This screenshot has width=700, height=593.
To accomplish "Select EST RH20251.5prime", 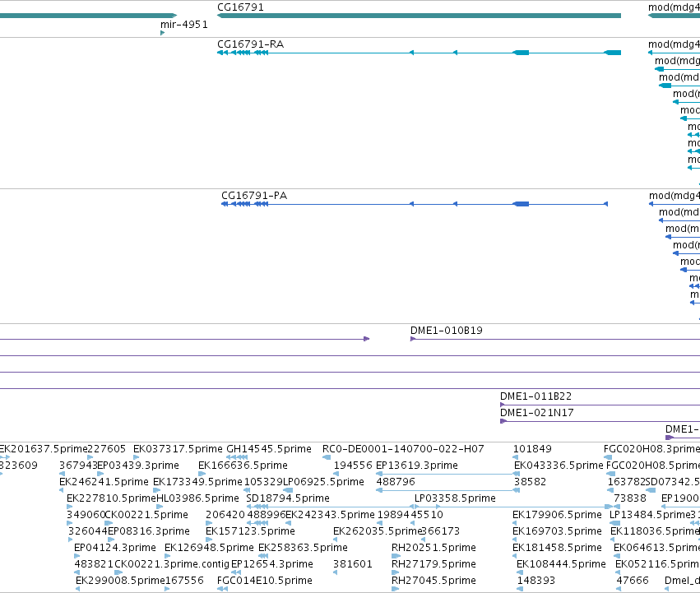I will click(433, 548).
